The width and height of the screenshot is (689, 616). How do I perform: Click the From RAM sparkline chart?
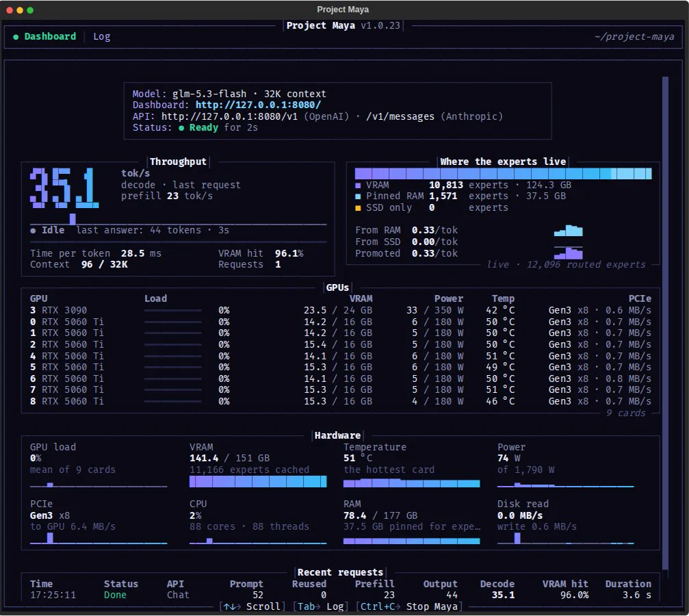pos(568,231)
